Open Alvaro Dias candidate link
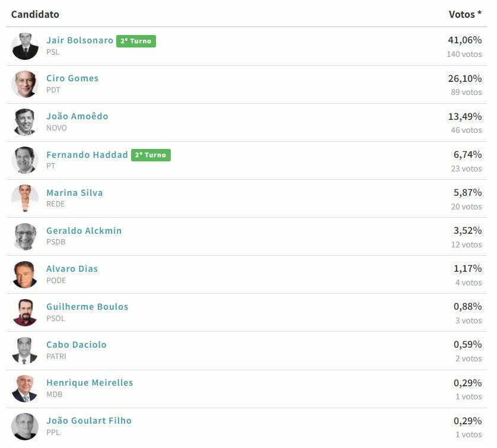Screen dimensions: 497x448 (72, 269)
